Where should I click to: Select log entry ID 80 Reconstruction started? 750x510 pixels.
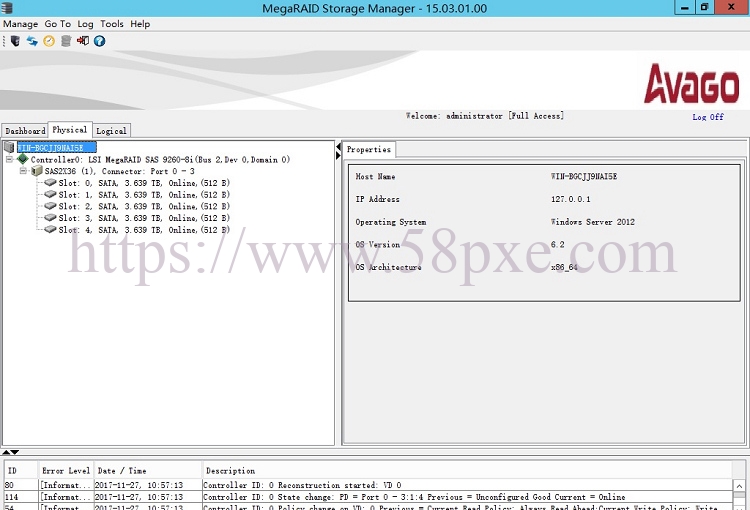(x=368, y=485)
